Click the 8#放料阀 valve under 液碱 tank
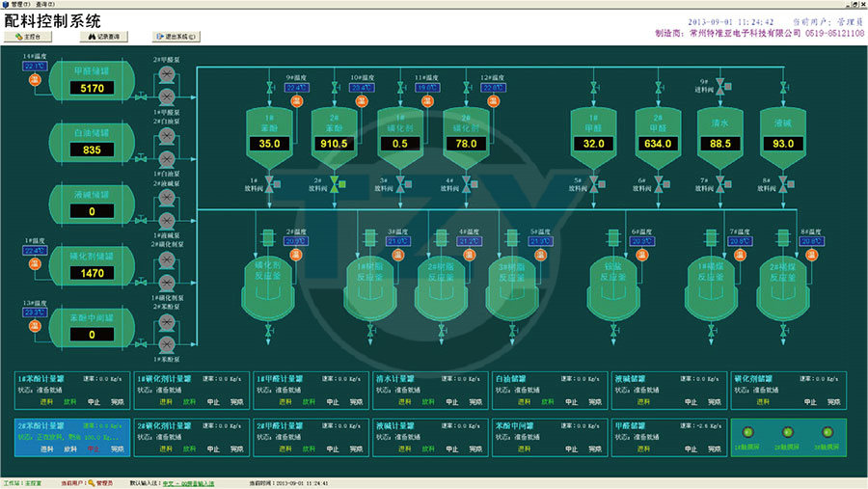The height and width of the screenshot is (489, 868). (783, 181)
